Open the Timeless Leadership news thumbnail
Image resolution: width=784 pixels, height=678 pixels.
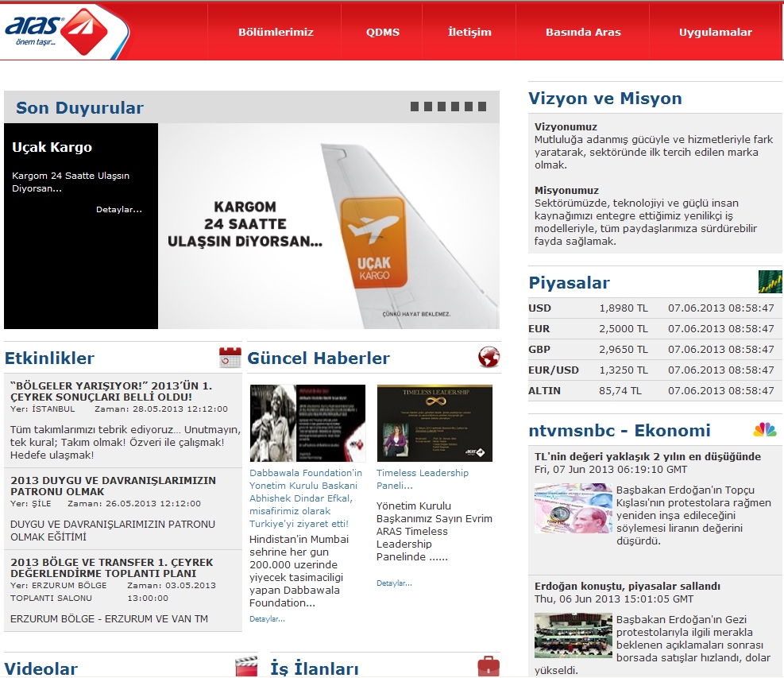click(434, 424)
